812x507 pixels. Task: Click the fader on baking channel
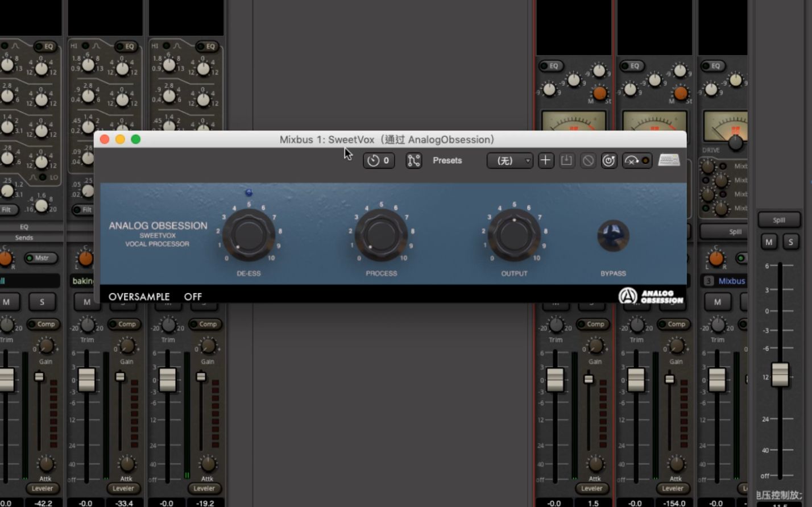(87, 380)
